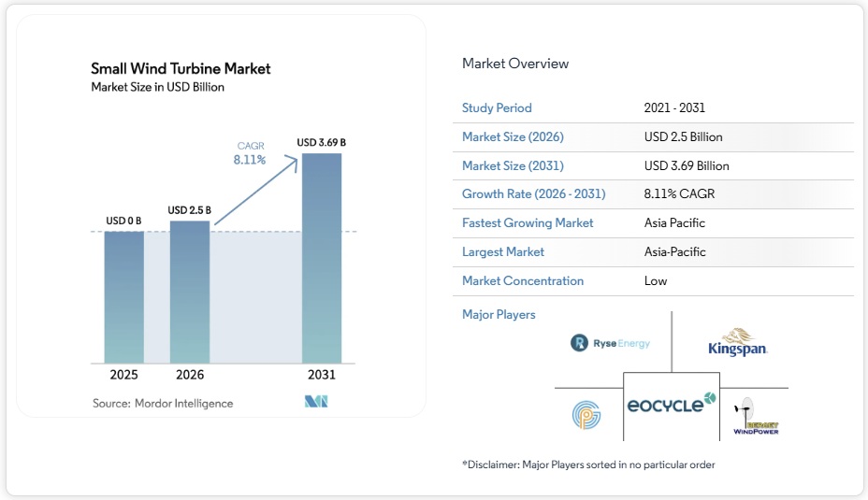The width and height of the screenshot is (868, 500).
Task: Select the 2026 bar in the chart
Action: (x=189, y=292)
